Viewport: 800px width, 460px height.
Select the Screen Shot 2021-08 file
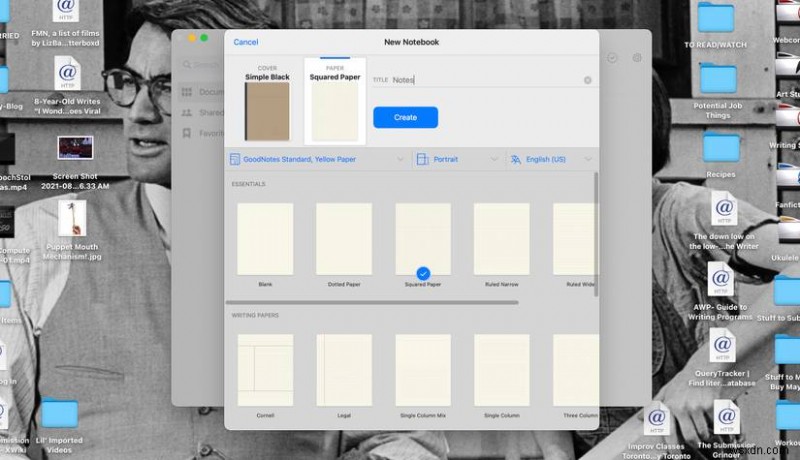[75, 163]
